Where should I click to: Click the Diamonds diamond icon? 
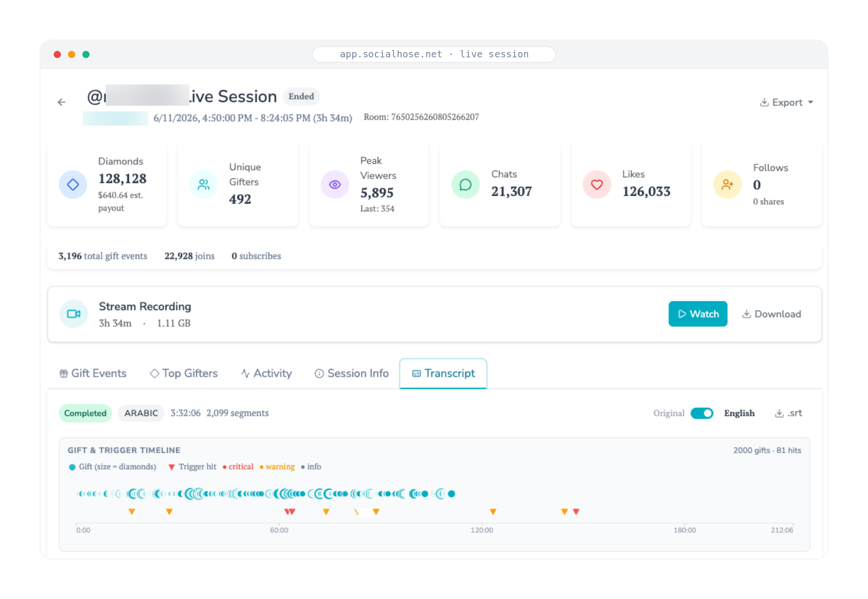pyautogui.click(x=73, y=185)
